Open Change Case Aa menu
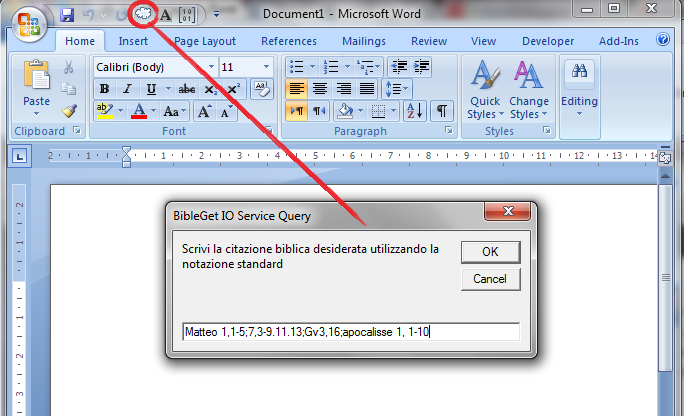Screen dimensions: 684x416 click(174, 111)
